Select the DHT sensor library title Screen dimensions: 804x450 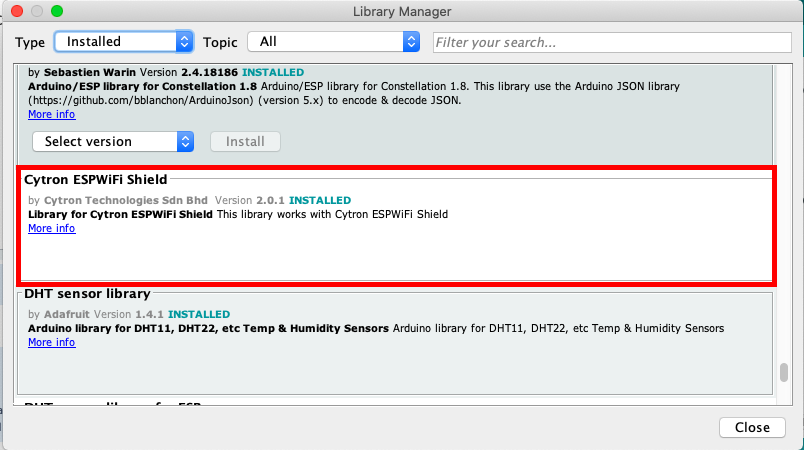click(x=87, y=294)
